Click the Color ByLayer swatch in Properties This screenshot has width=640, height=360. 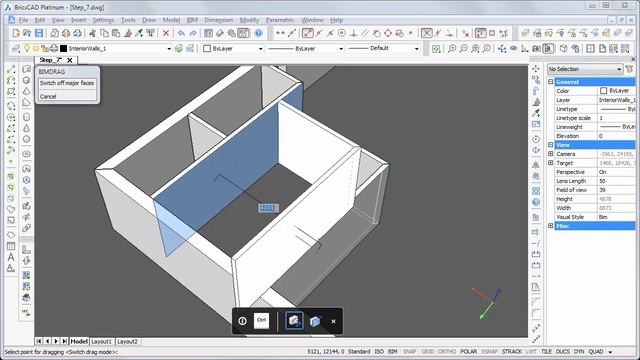(x=604, y=91)
